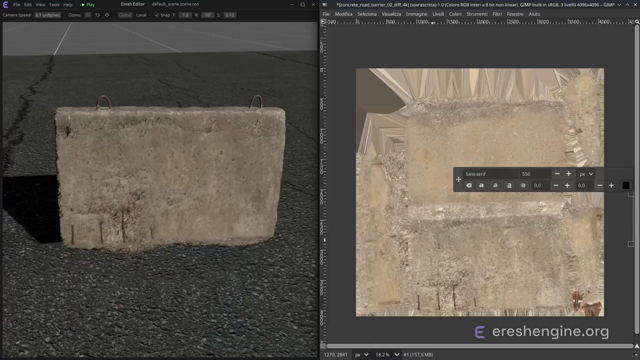The image size is (640, 360).
Task: Switch gizmo space to Local
Action: click(x=141, y=15)
